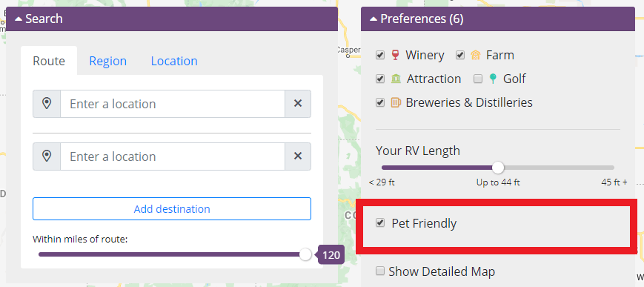Clear the second location with its X button

(x=298, y=156)
